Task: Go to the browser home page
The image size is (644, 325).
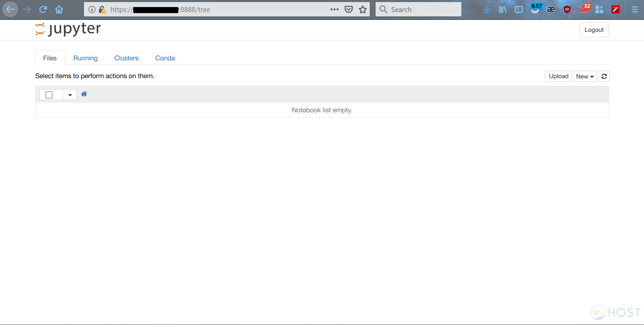Action: click(59, 9)
